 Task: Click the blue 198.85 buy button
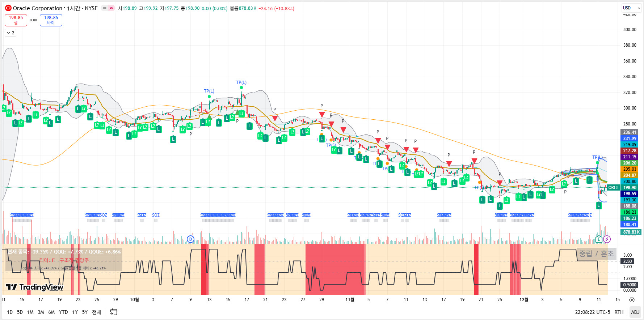[x=51, y=20]
